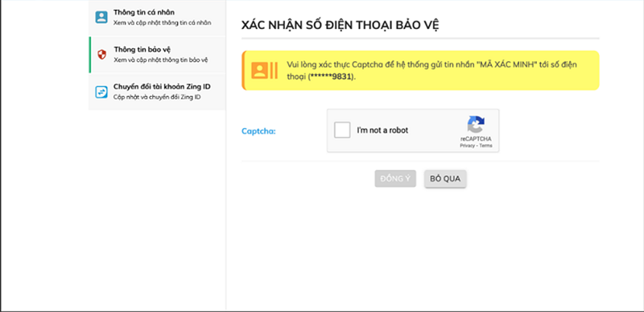Image resolution: width=644 pixels, height=312 pixels.
Task: Click the personal info person icon
Action: (101, 17)
